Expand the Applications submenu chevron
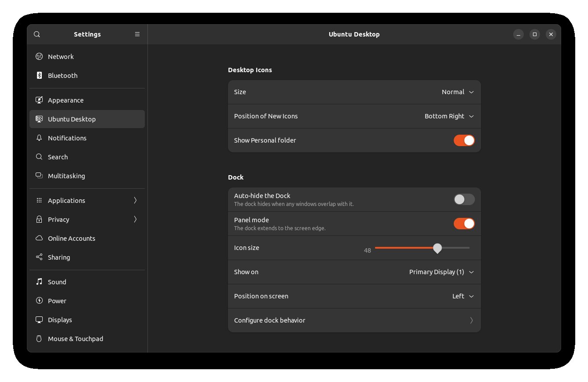This screenshot has height=382, width=588. (x=135, y=200)
